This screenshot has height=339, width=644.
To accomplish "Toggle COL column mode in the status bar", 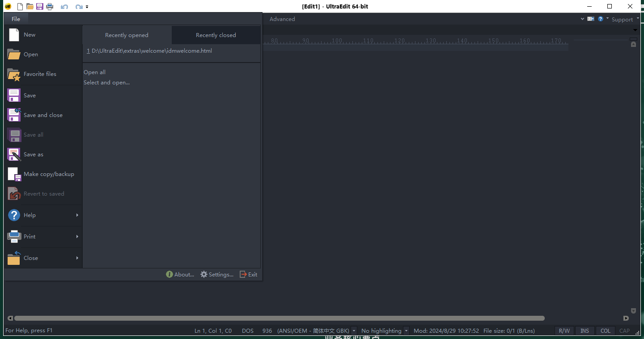I will pyautogui.click(x=605, y=331).
